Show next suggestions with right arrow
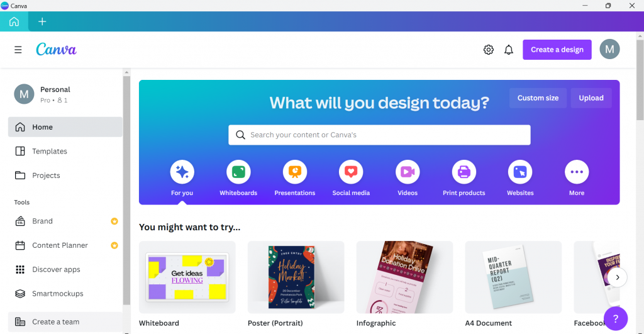This screenshot has width=644, height=334. click(x=618, y=277)
